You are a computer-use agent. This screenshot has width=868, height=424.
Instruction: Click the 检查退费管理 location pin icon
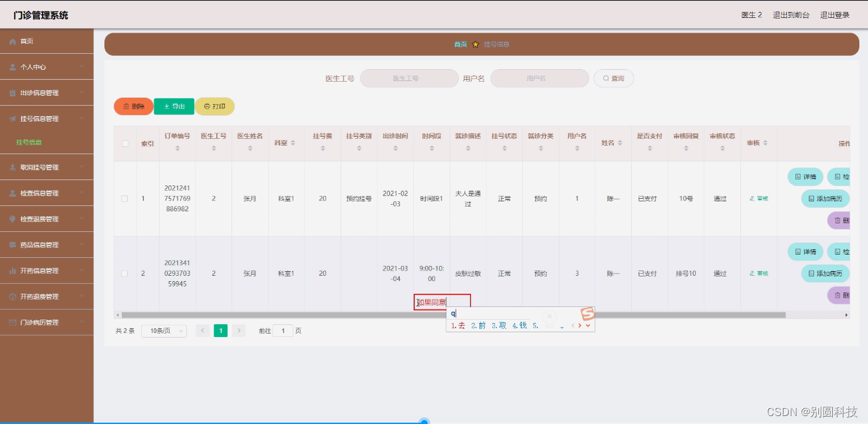(11, 220)
